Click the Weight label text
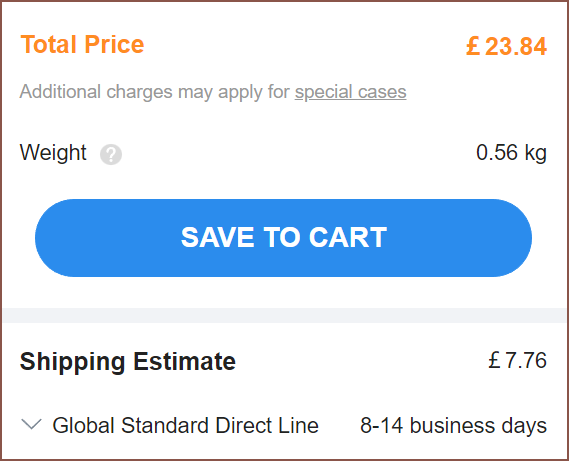This screenshot has width=569, height=461. 53,152
